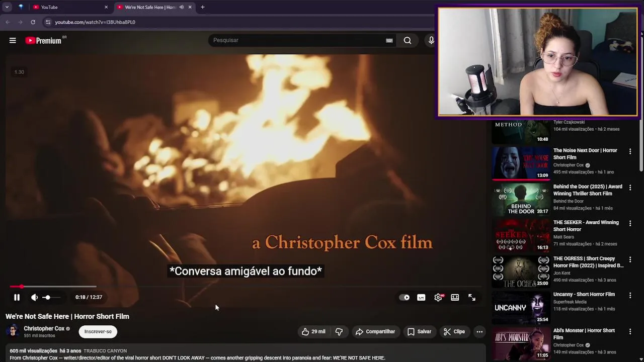This screenshot has height=362, width=644.
Task: Open the Christopher Cox channel avatar
Action: tap(13, 331)
